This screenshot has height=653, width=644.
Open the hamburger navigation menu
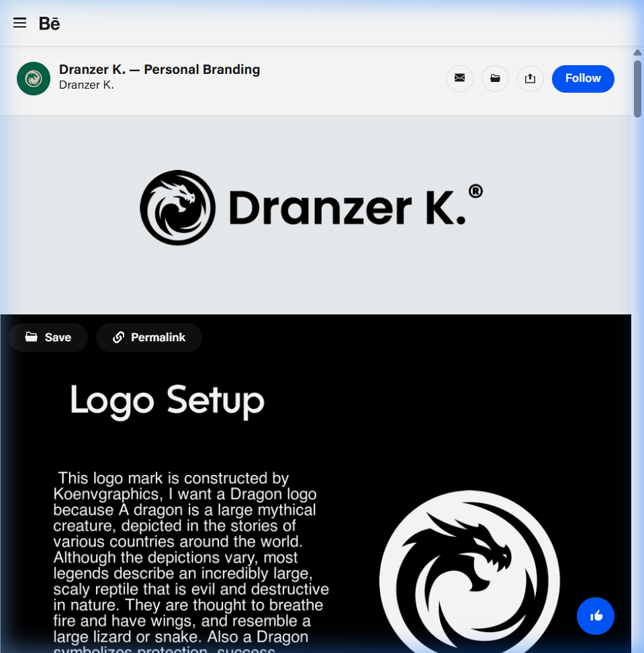click(x=19, y=22)
